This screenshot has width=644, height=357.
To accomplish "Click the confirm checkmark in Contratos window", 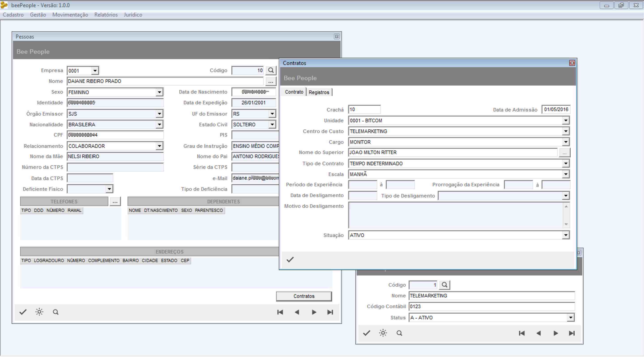I will coord(290,260).
